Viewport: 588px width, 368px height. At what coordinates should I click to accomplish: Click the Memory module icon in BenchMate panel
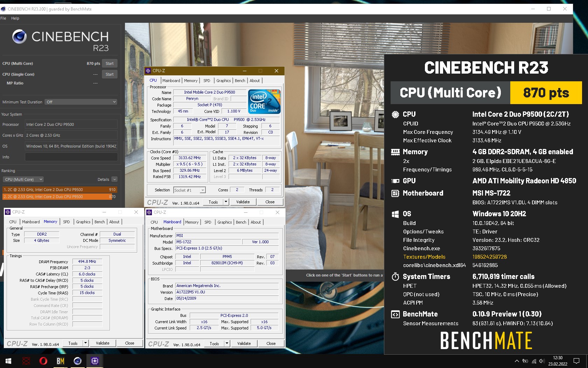(395, 152)
